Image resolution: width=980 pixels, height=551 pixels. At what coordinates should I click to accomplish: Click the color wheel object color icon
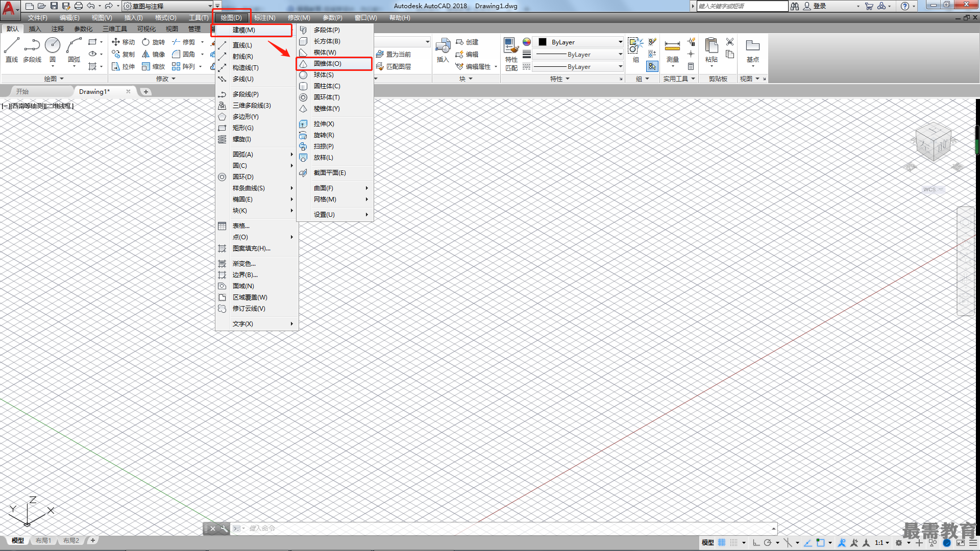point(527,42)
